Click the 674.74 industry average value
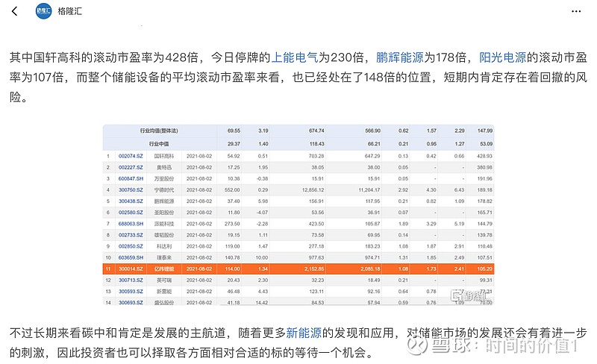The image size is (597, 364). [316, 131]
